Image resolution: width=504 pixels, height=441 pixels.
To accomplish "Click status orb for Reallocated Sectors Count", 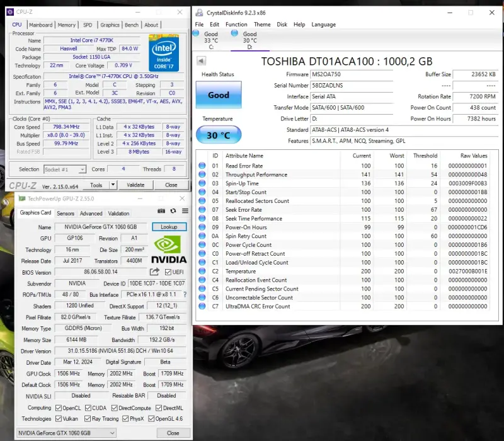I will click(202, 200).
